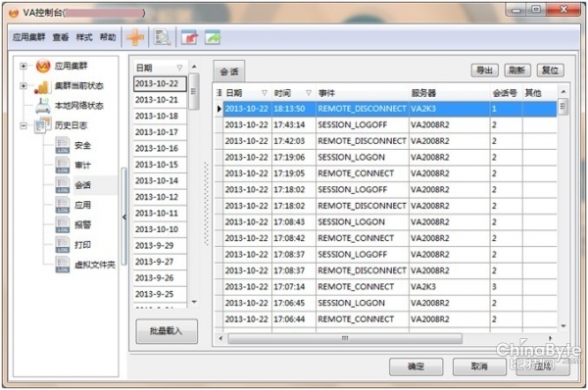Click the 会话号 column header

(506, 93)
